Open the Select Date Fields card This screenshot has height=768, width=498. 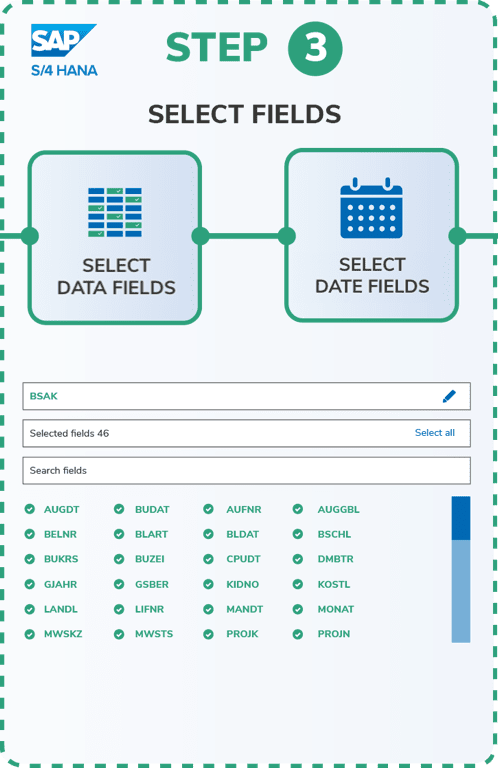tap(372, 236)
